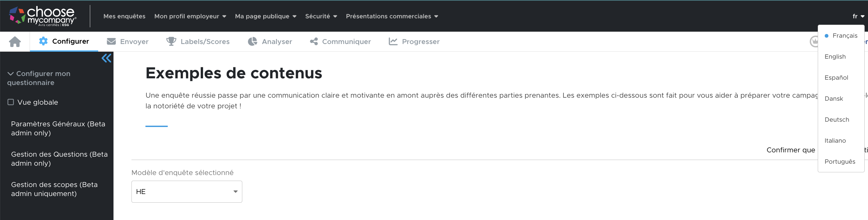
Task: Click the Configurer gear icon
Action: [x=43, y=41]
